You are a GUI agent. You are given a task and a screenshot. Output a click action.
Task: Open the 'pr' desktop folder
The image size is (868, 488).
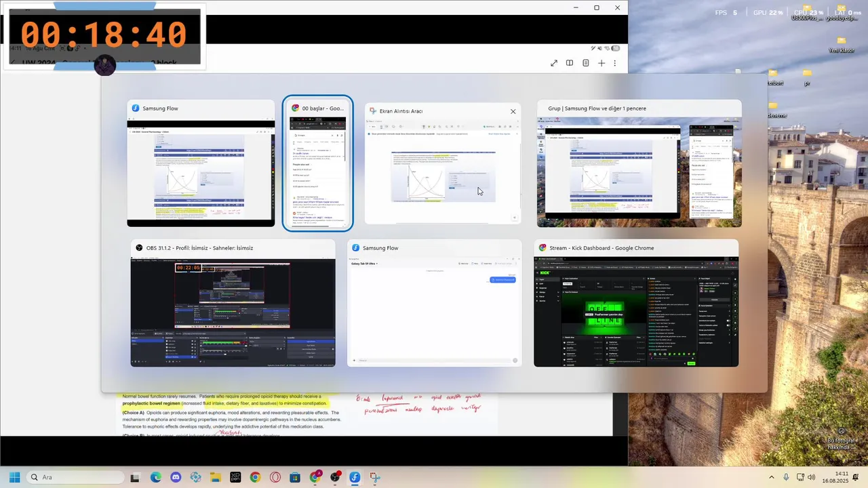[x=807, y=77]
